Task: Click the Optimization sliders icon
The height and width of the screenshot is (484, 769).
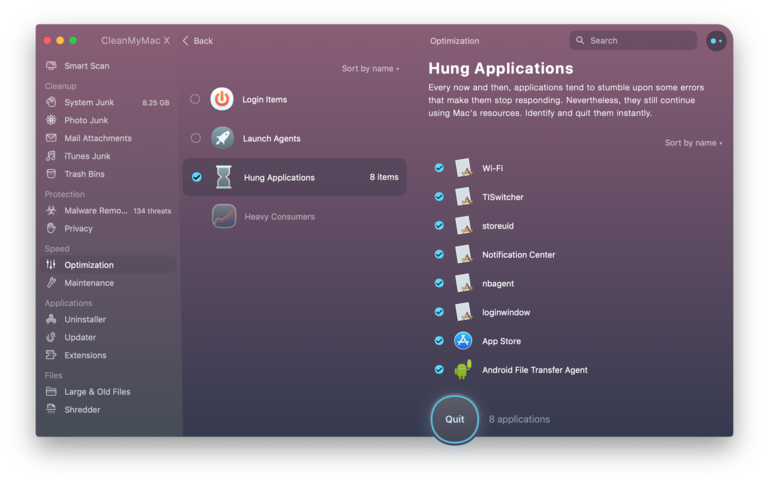Action: coord(51,264)
